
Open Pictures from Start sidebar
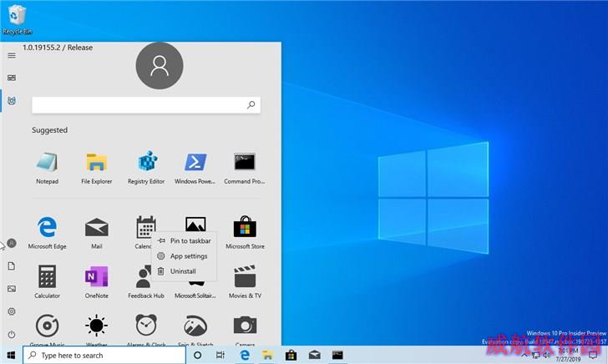12,289
